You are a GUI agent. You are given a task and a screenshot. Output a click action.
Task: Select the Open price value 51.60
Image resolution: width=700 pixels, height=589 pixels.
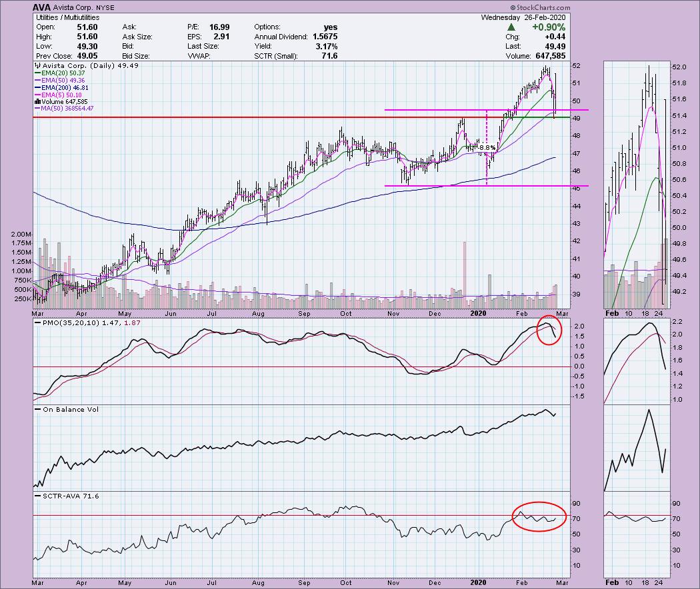pyautogui.click(x=87, y=27)
